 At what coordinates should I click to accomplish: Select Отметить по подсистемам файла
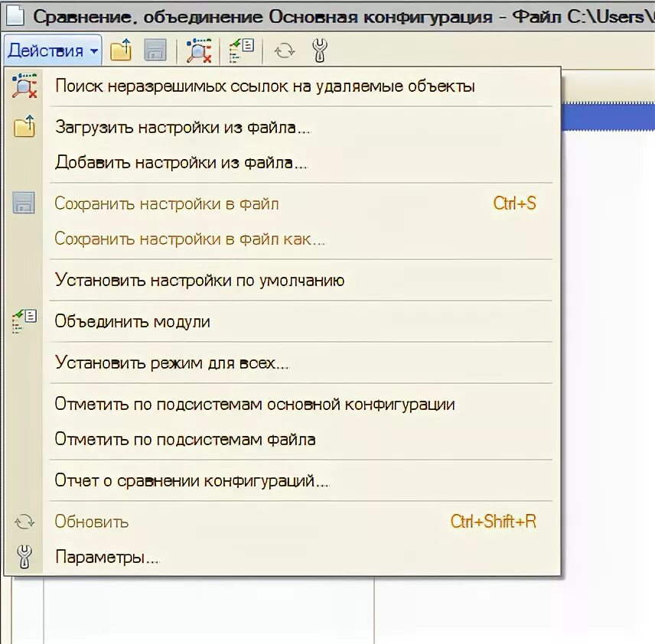click(x=282, y=439)
